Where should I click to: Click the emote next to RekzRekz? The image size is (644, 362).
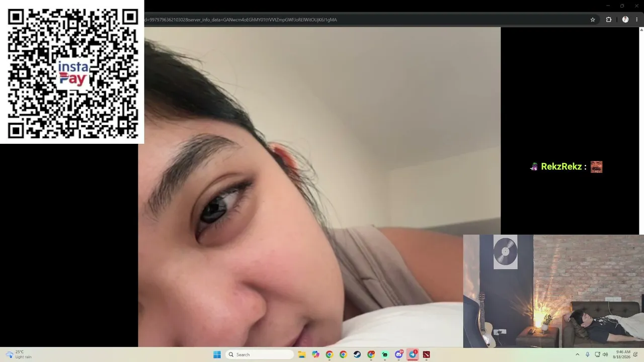tap(596, 167)
